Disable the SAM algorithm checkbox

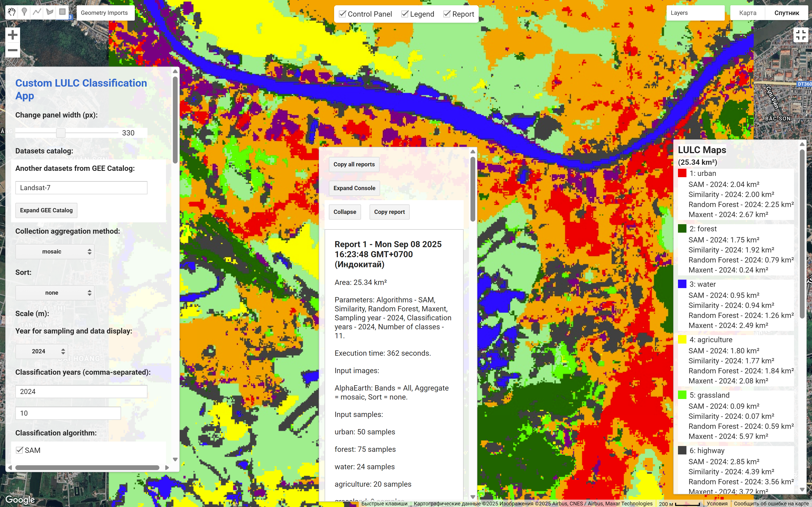(x=20, y=450)
